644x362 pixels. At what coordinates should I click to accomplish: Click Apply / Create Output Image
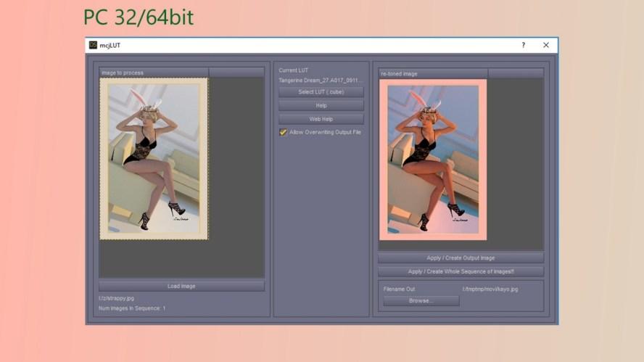pos(461,258)
